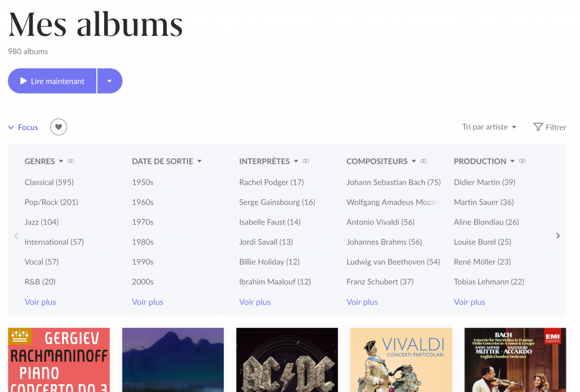Viewport: 580px width, 392px height.
Task: Select Rachel Podger (17) performer
Action: pos(271,182)
